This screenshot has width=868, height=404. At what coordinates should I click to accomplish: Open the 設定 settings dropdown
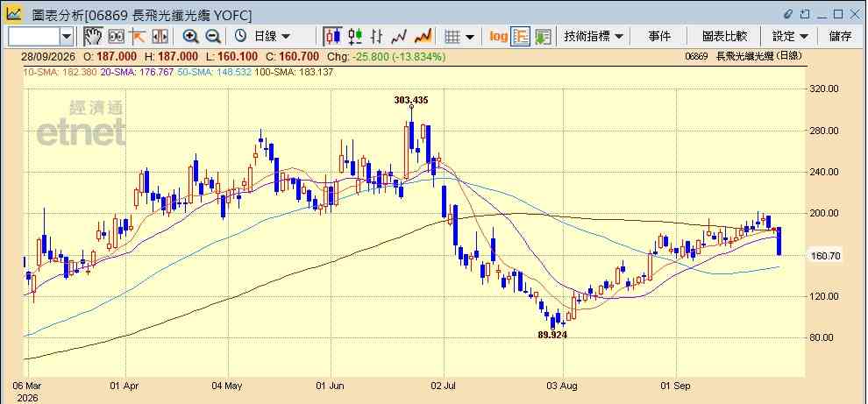pyautogui.click(x=790, y=37)
